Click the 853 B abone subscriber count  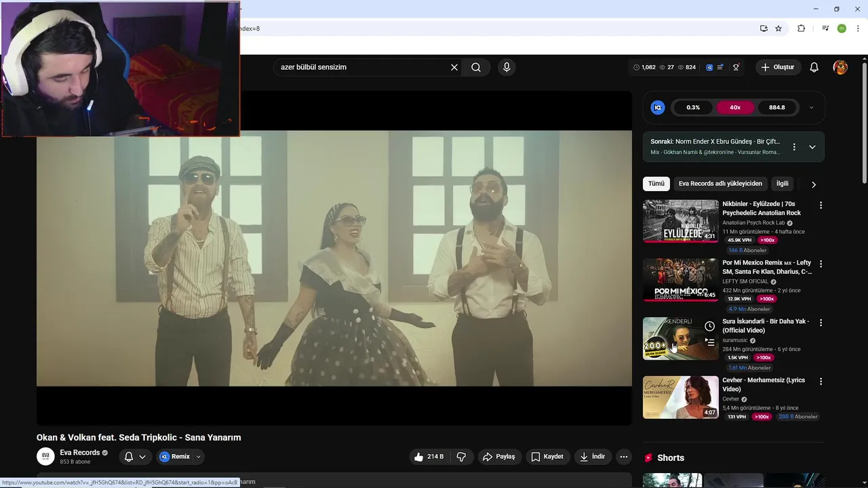tap(75, 462)
